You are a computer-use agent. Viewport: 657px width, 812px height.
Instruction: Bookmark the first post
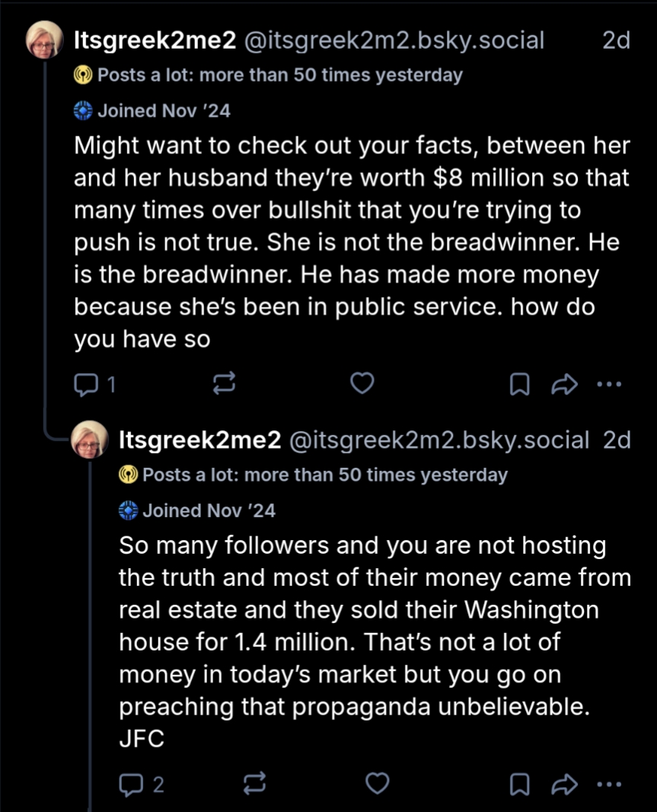[x=519, y=385]
